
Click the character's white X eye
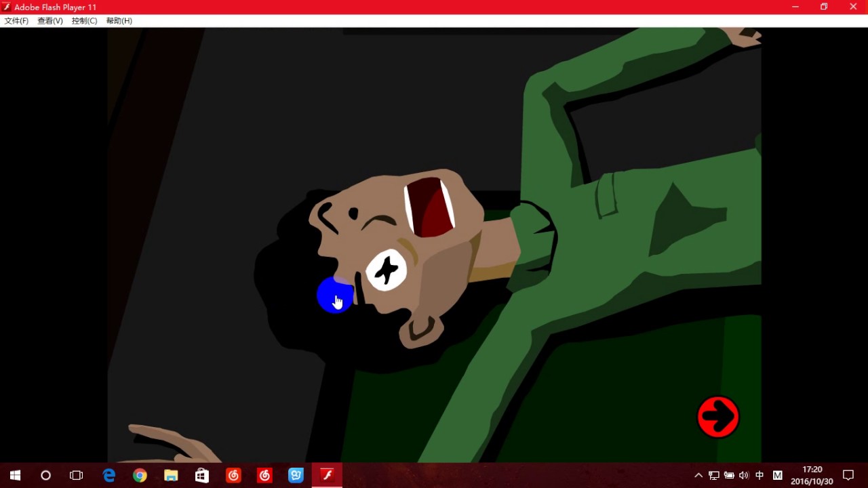click(387, 270)
